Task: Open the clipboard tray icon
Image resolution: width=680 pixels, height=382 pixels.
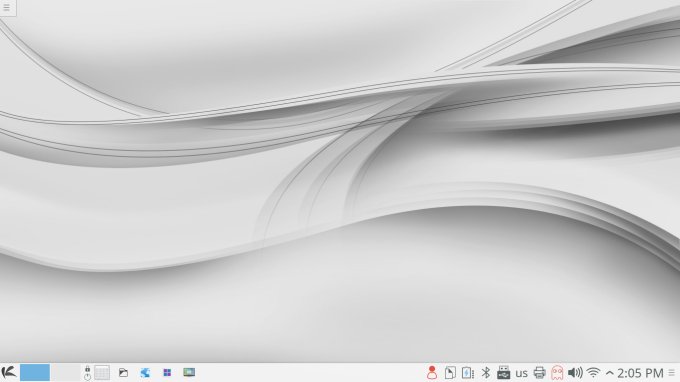Action: (x=450, y=372)
